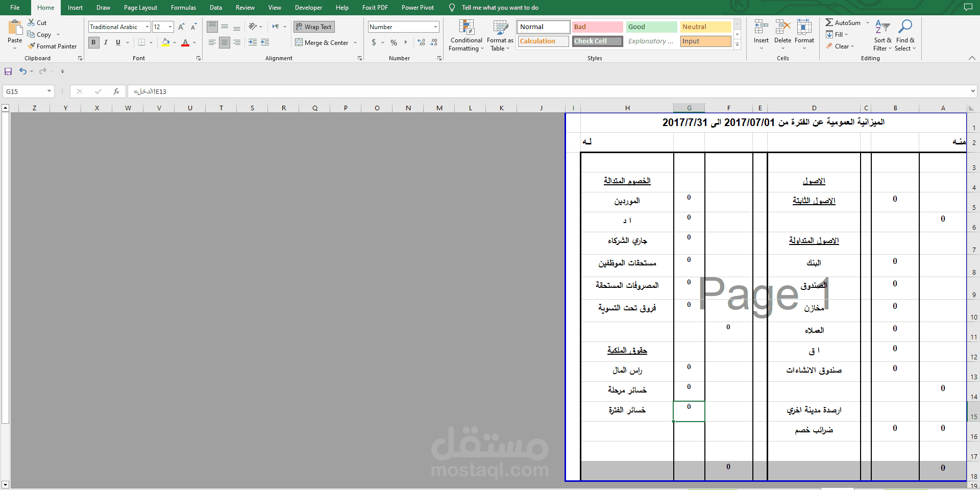
Task: Open Conditional Formatting options
Action: coord(465,36)
